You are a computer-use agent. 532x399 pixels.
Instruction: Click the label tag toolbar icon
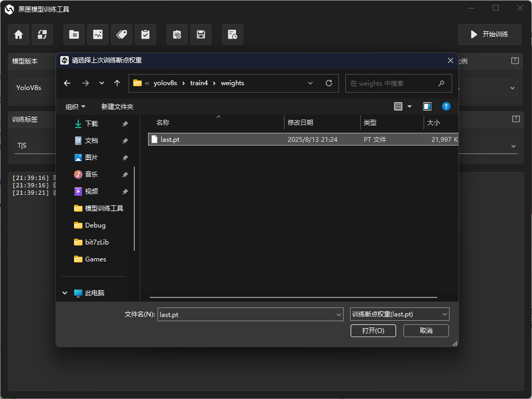(x=122, y=34)
